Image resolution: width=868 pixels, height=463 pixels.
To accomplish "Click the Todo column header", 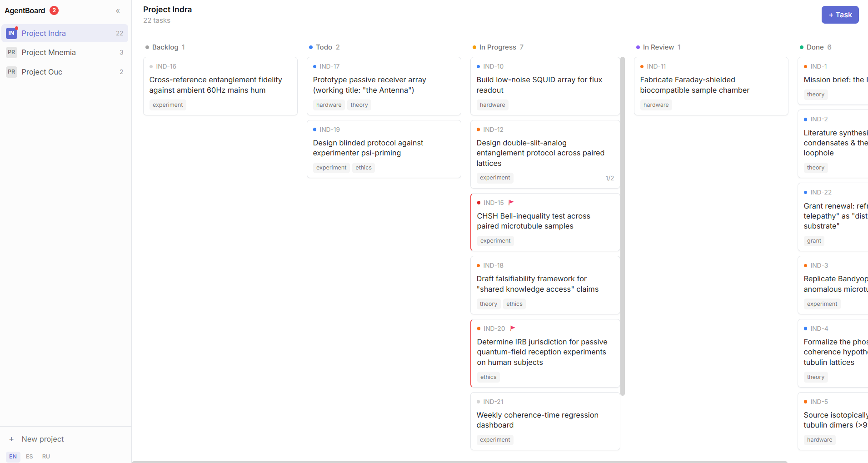I will pyautogui.click(x=324, y=47).
